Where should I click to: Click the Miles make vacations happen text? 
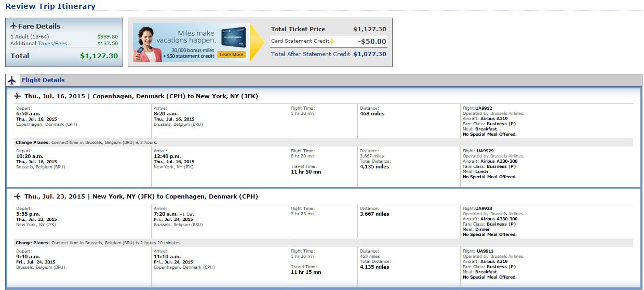(x=193, y=37)
